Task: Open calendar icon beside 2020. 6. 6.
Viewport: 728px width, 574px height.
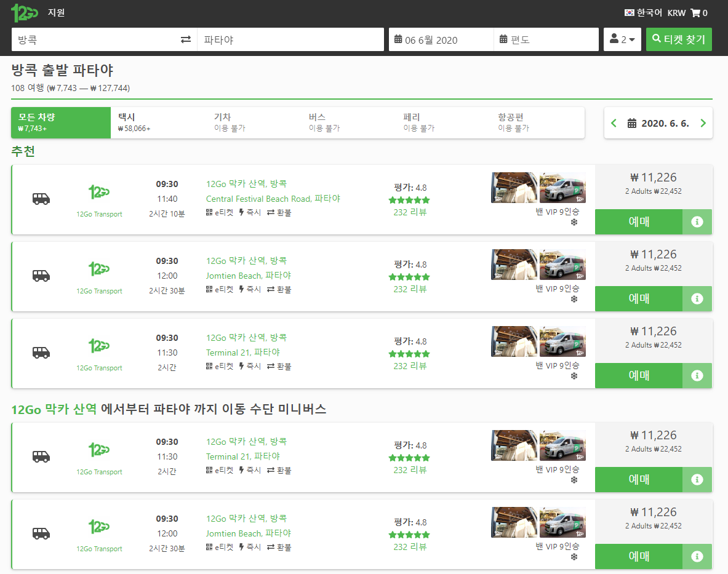Action: coord(632,124)
